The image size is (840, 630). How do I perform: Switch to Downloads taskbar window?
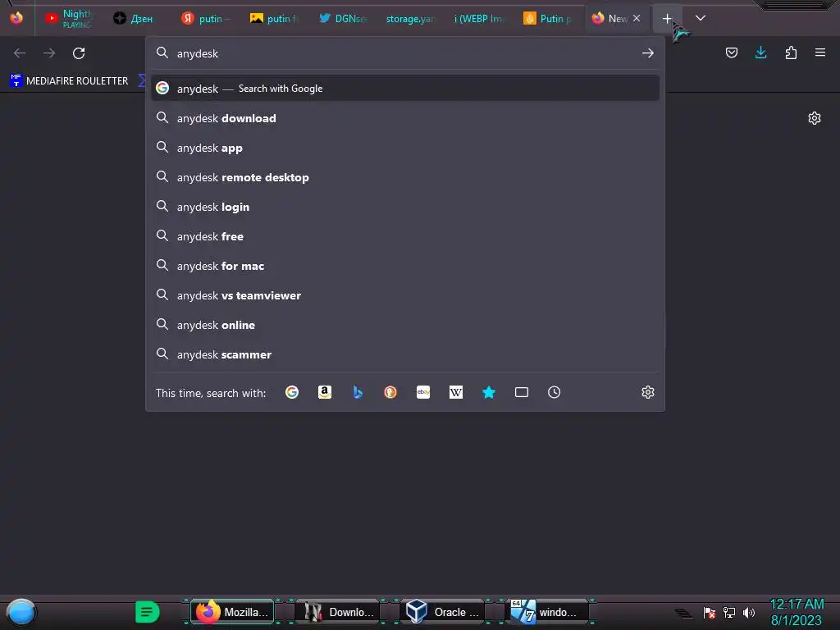point(337,612)
